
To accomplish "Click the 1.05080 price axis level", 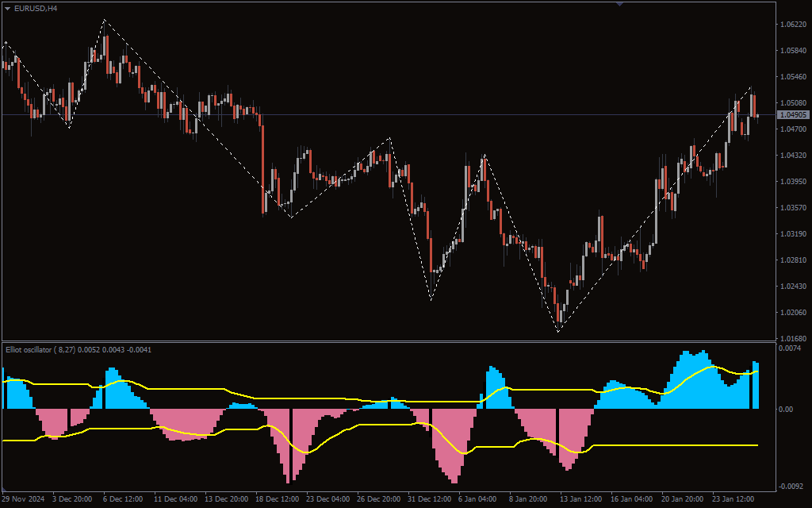I will 793,103.
